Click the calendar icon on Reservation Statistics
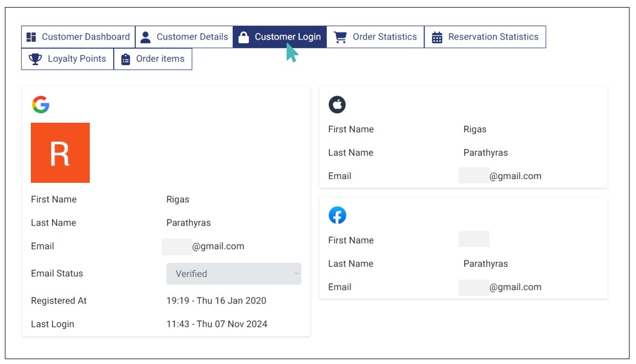Image resolution: width=636 pixels, height=364 pixels. (x=437, y=37)
